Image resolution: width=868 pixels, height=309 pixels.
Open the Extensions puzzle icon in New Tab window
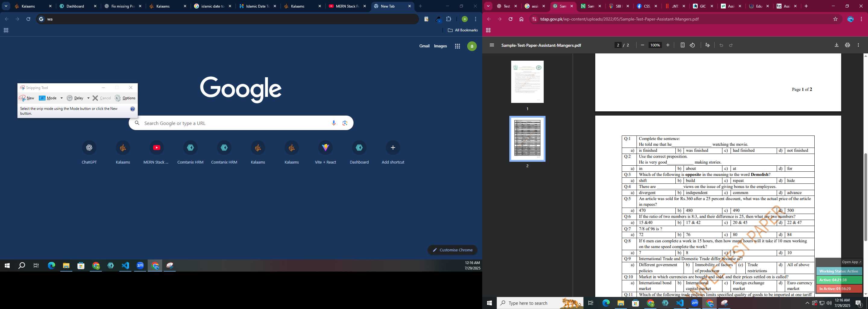(x=448, y=19)
